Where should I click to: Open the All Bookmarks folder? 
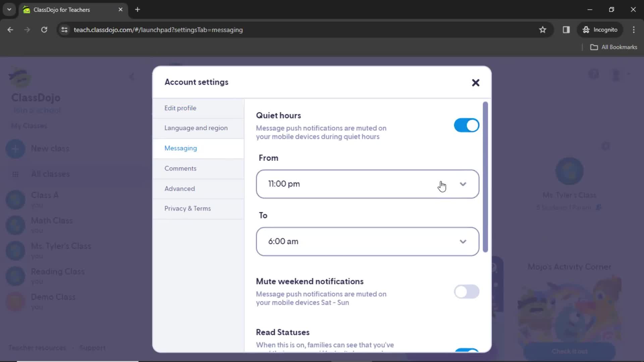tap(614, 47)
